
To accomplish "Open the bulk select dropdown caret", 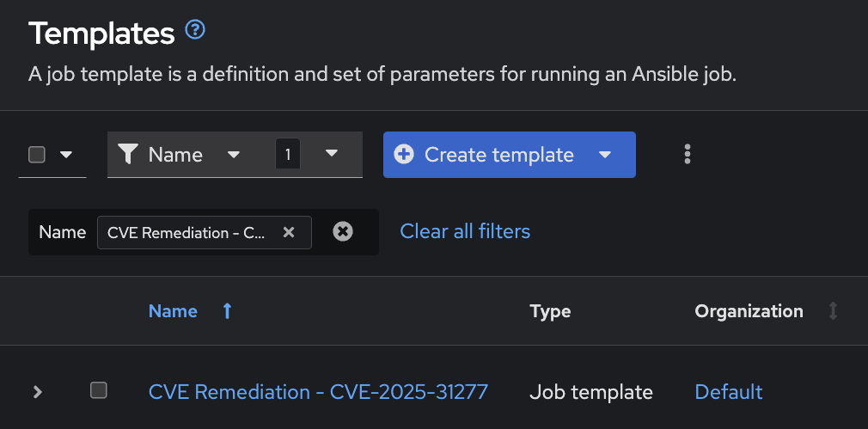I will click(x=66, y=155).
